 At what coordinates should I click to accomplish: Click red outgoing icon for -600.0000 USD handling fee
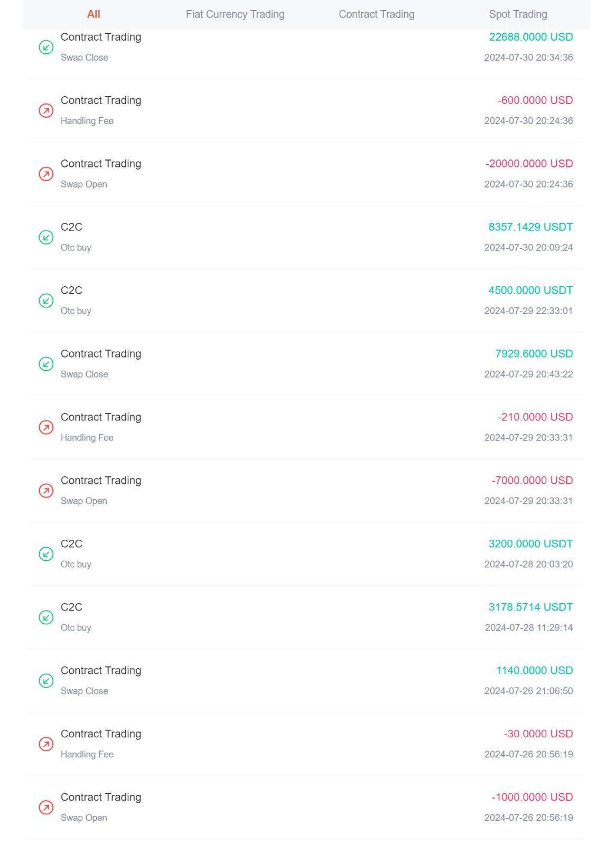46,110
